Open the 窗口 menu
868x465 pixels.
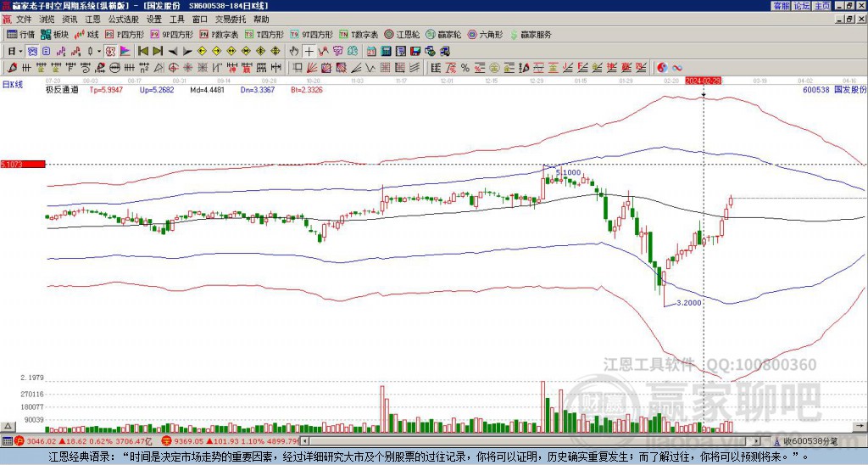(x=200, y=20)
